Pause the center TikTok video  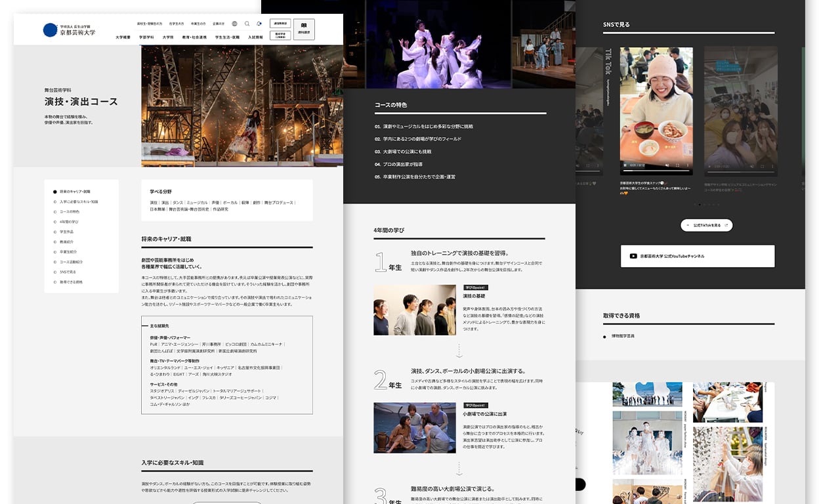pos(625,165)
